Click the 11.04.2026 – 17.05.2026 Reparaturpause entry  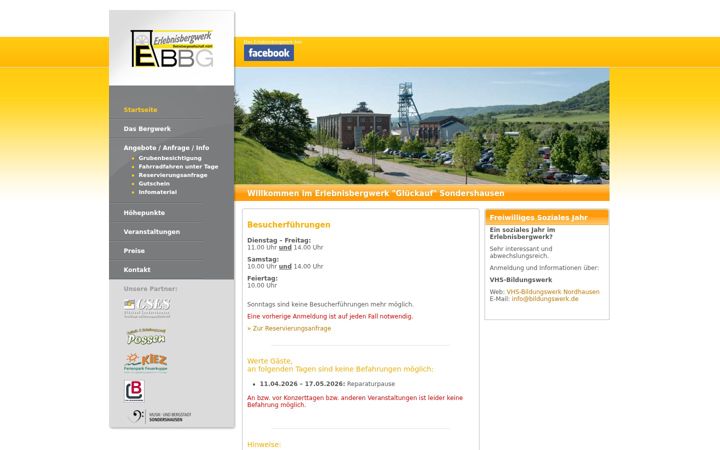[327, 384]
